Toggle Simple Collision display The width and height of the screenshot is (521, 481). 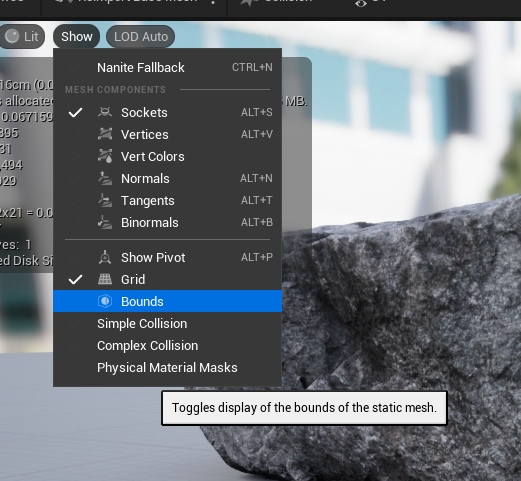[168, 323]
